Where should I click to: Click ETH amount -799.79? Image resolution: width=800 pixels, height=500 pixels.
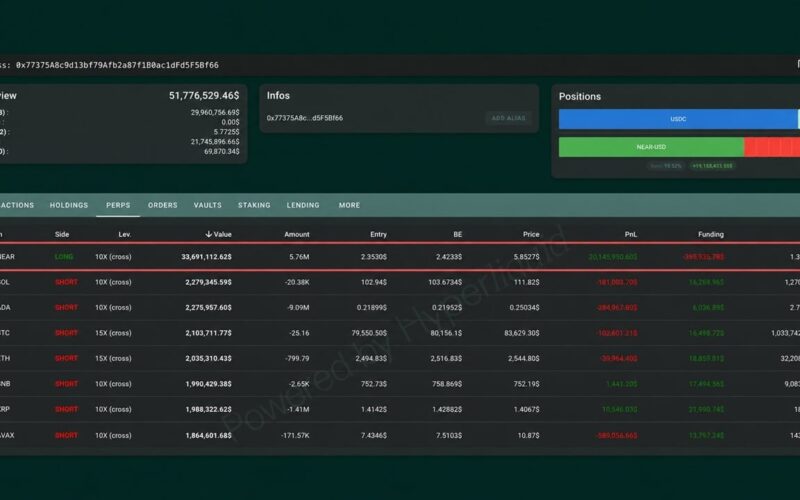point(297,359)
